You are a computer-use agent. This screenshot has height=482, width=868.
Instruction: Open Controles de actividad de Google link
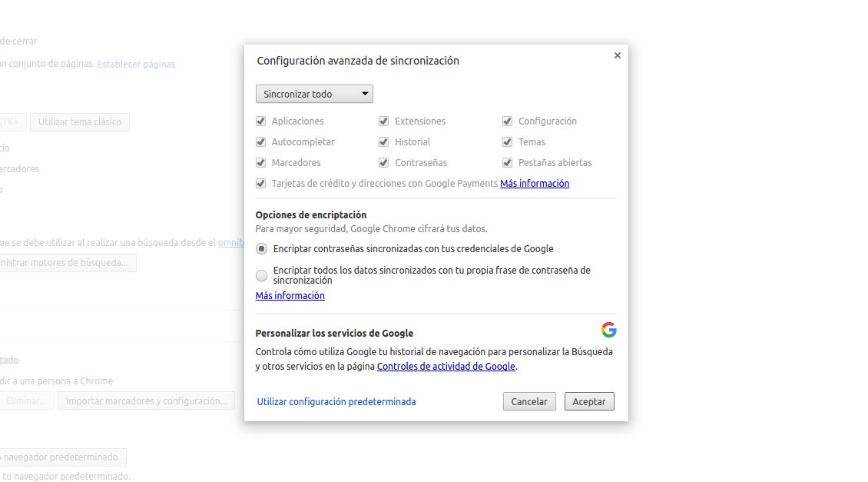(x=446, y=367)
